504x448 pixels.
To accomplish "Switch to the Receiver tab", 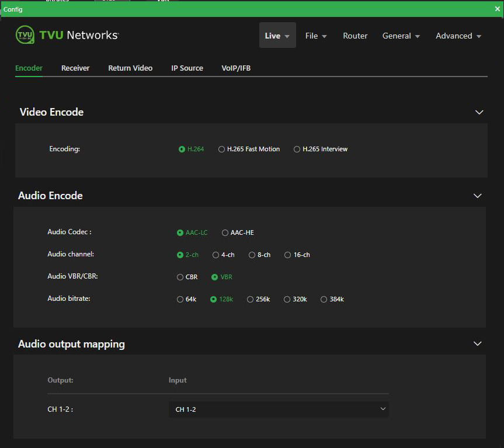I will (75, 68).
